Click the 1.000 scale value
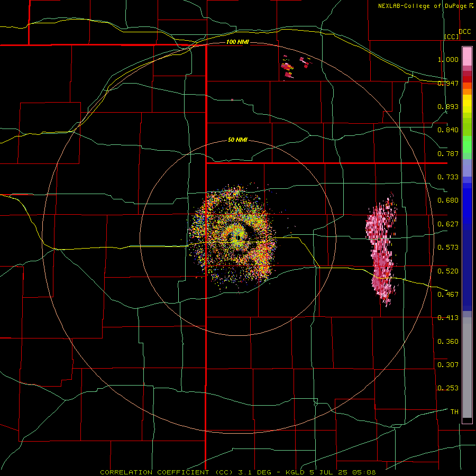The height and width of the screenshot is (476, 476). (448, 59)
